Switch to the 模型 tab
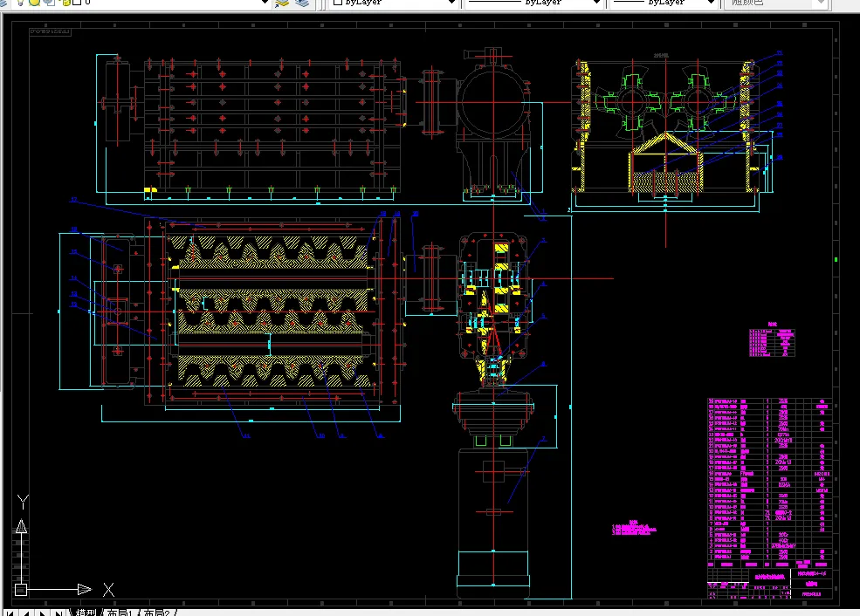 (x=86, y=613)
